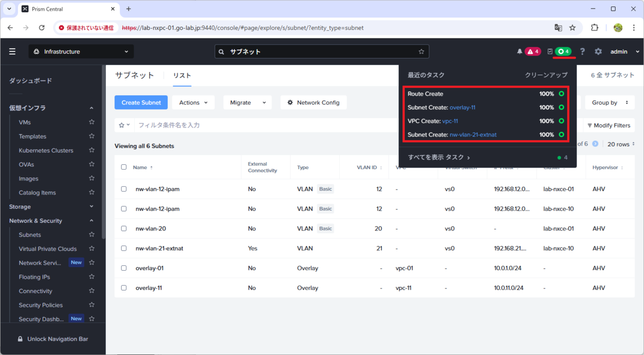Favorite Virtual Private Clouds with star
The image size is (644, 355).
click(92, 249)
